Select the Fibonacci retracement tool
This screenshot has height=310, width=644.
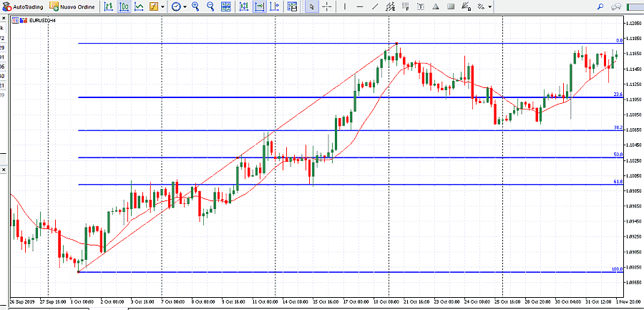tap(406, 6)
